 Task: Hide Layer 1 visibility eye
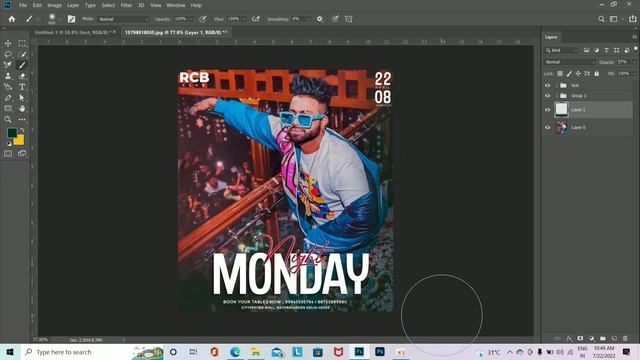(x=548, y=110)
